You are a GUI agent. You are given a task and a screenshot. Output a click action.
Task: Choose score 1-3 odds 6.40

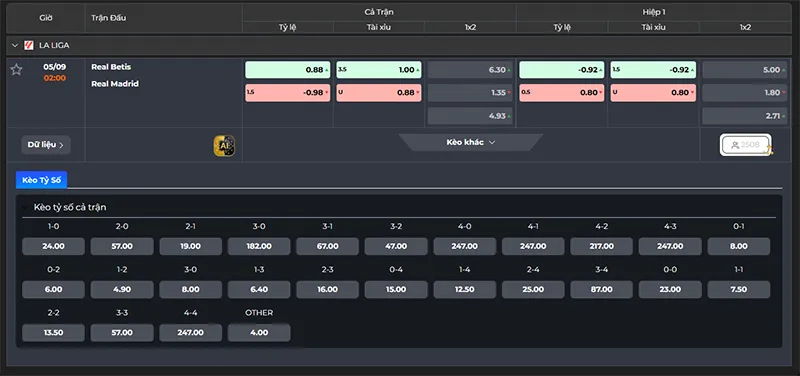coord(259,290)
